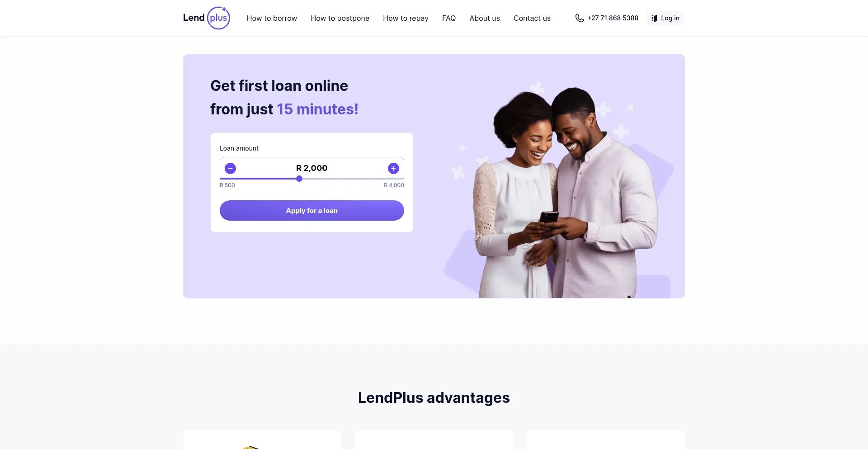Image resolution: width=868 pixels, height=449 pixels.
Task: Click the R 4,000 maximum label
Action: point(394,185)
